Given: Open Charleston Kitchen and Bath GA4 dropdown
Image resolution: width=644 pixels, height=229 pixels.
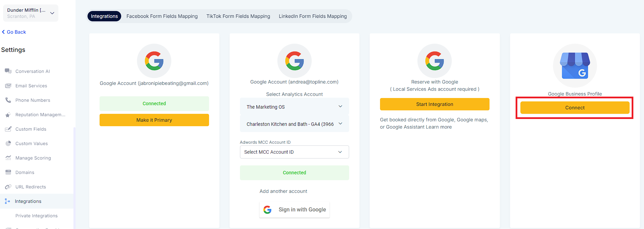Looking at the screenshot, I should (x=295, y=124).
